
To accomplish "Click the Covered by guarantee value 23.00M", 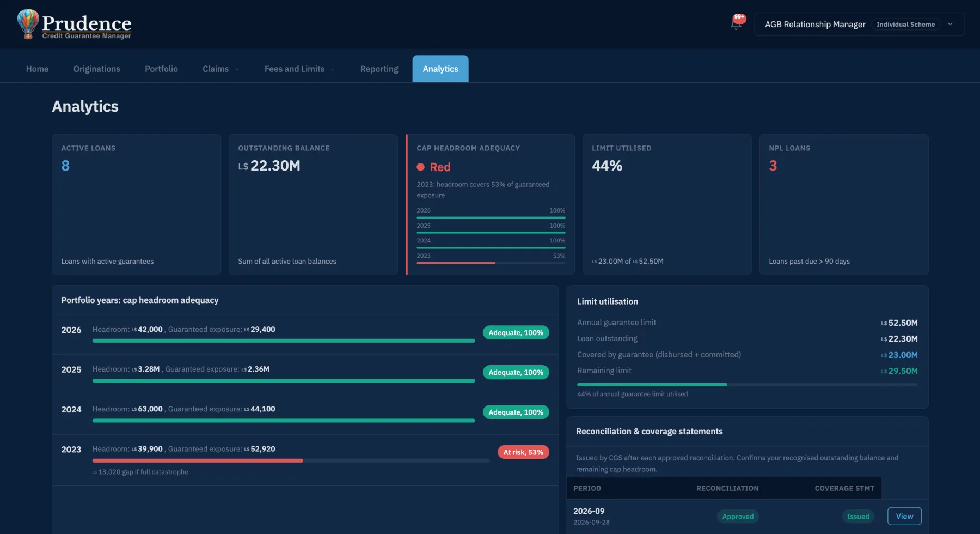I will point(899,355).
